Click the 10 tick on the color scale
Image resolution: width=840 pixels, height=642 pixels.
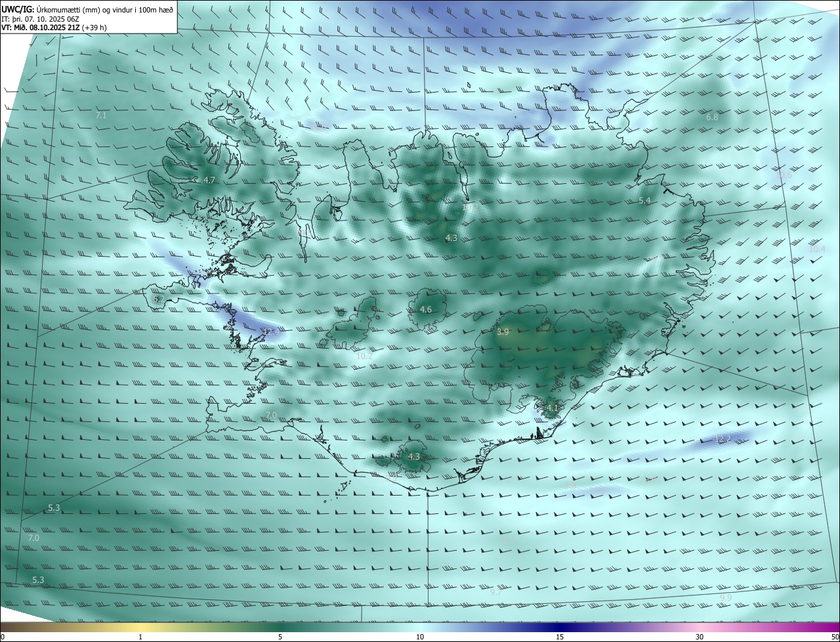click(420, 637)
